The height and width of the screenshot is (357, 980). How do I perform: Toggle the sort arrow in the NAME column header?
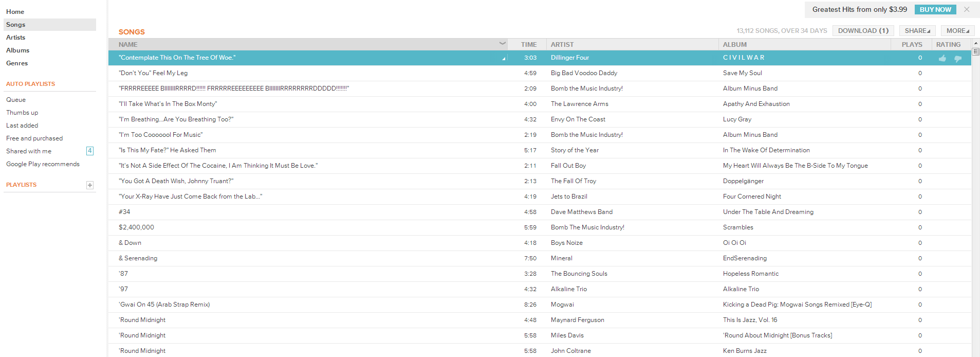tap(503, 44)
